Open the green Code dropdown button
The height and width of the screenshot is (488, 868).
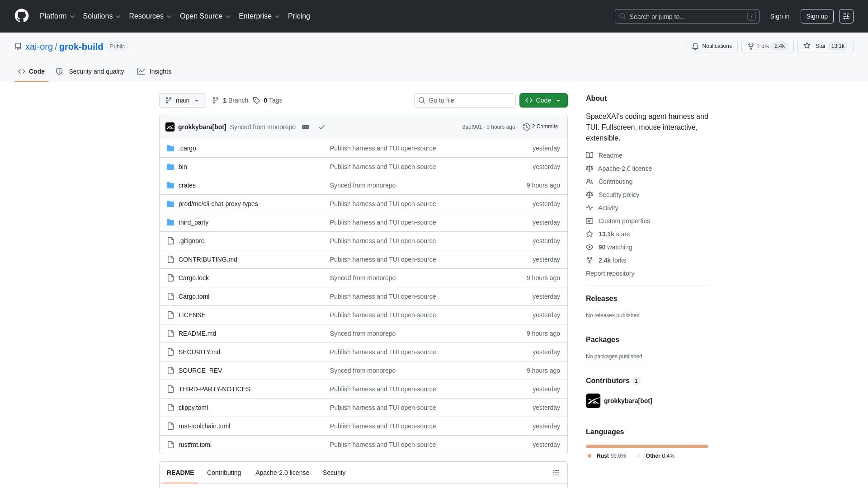tap(543, 100)
